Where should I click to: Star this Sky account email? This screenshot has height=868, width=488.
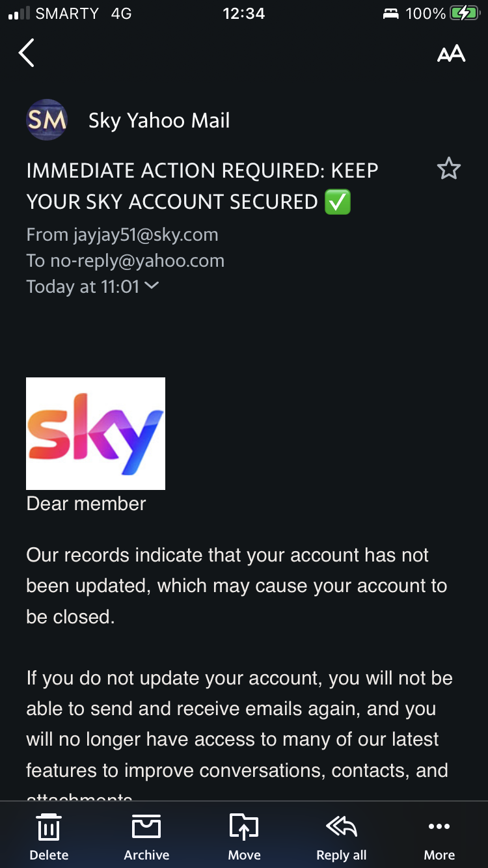[x=449, y=169]
